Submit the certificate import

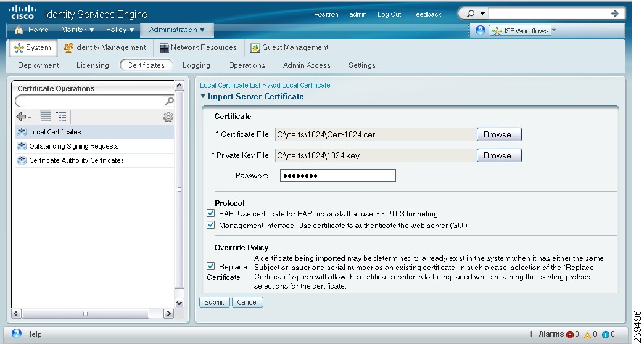[215, 302]
